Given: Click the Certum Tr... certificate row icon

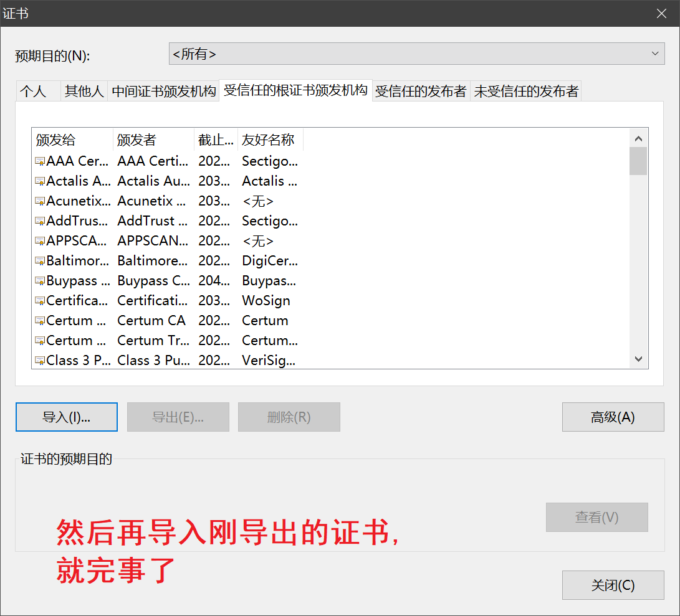Looking at the screenshot, I should pos(40,341).
